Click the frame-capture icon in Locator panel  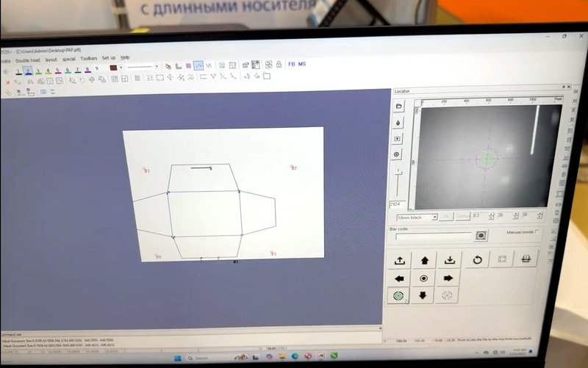coord(397,139)
